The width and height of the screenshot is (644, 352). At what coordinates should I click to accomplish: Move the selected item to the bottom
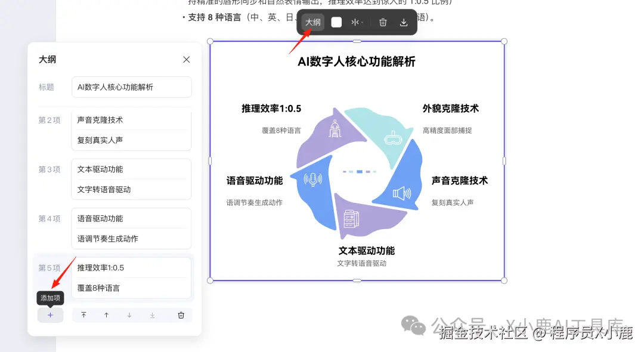click(151, 314)
